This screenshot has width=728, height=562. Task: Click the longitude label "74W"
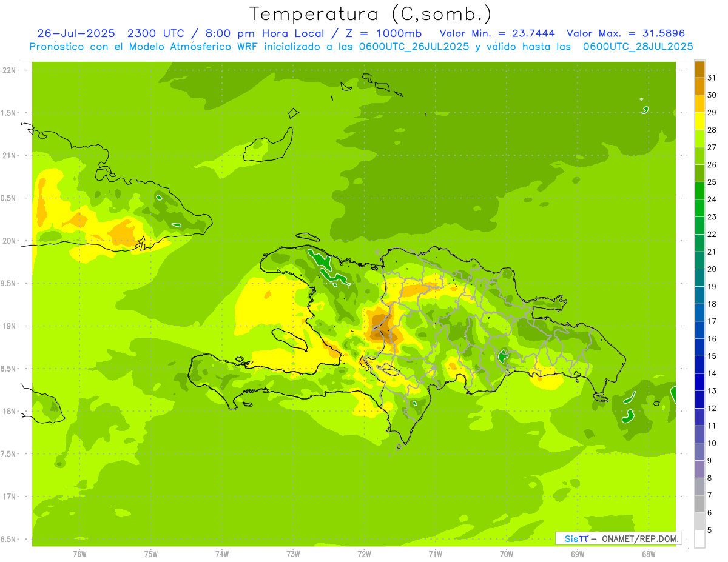222,554
